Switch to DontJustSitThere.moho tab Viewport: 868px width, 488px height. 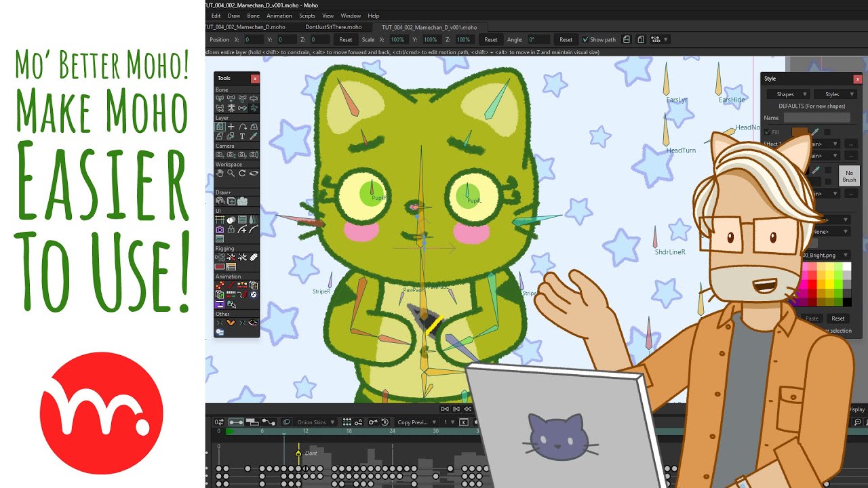coord(333,27)
